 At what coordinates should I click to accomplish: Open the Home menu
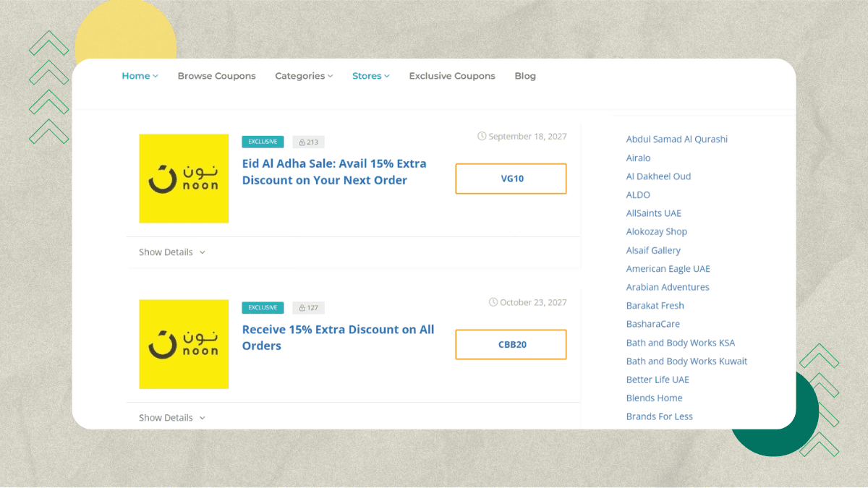tap(140, 76)
